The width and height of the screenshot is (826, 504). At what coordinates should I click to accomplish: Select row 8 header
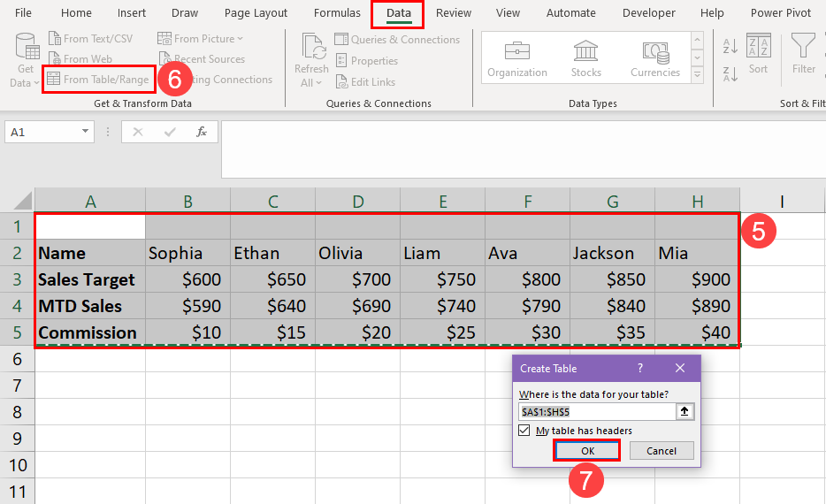click(x=17, y=412)
